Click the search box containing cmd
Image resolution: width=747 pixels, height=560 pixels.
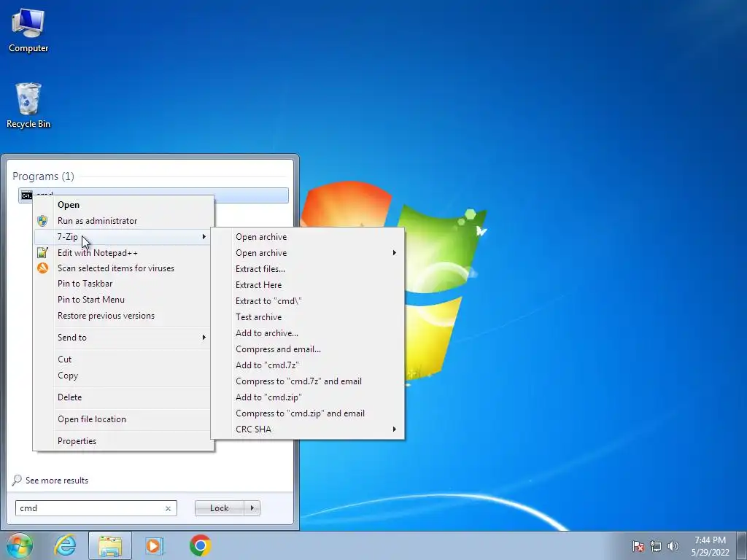point(96,508)
